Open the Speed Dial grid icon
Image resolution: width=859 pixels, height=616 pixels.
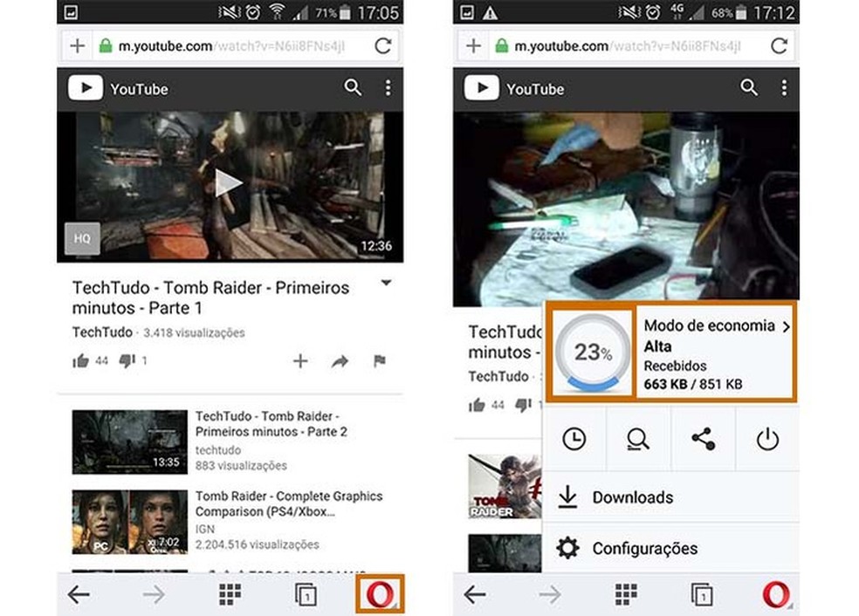point(230,595)
